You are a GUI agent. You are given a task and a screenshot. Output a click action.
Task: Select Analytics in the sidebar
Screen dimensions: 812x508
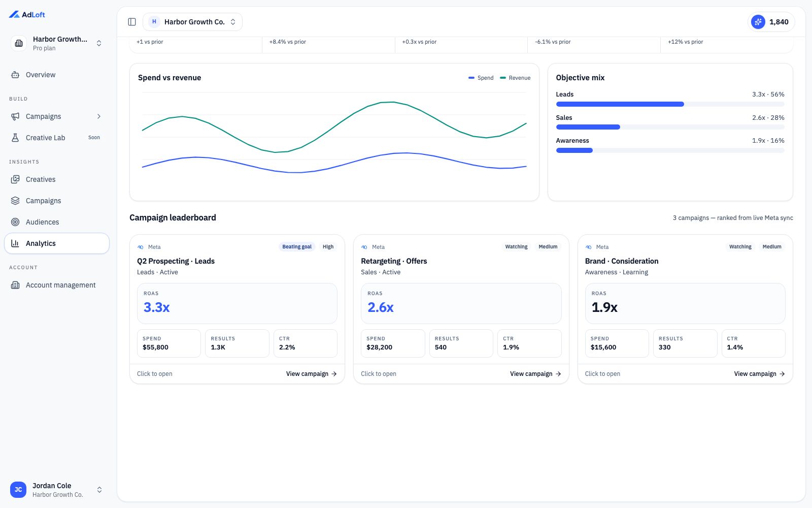57,243
